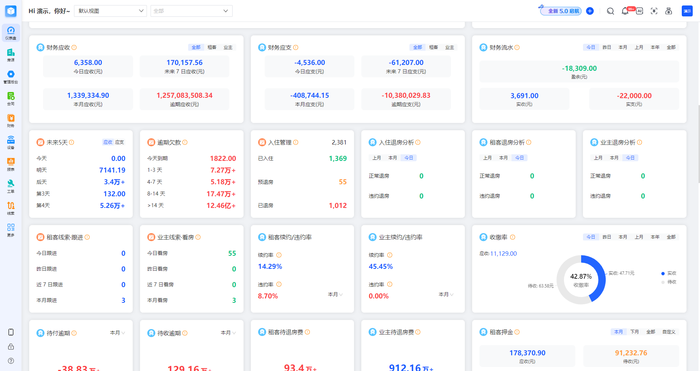Open the 更多 four-squares sidebar icon
This screenshot has height=371, width=700.
(11, 227)
